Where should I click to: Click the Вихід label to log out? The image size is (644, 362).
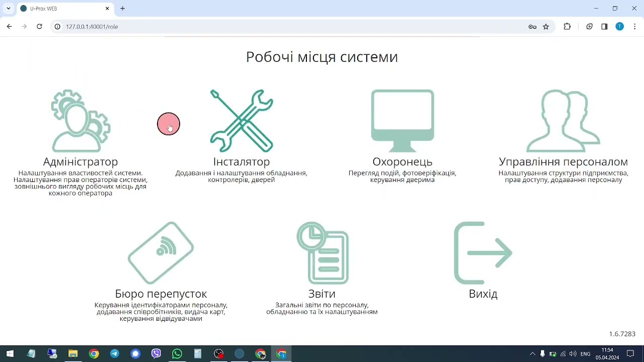(x=483, y=294)
